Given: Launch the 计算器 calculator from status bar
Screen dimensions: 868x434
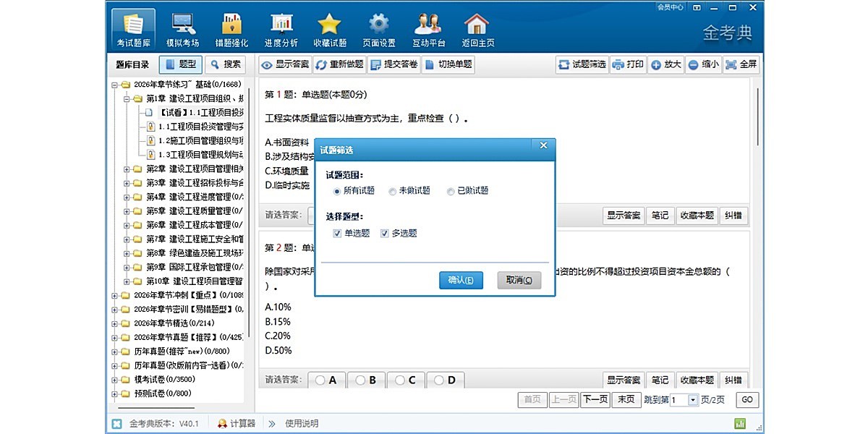Looking at the screenshot, I should click(237, 423).
